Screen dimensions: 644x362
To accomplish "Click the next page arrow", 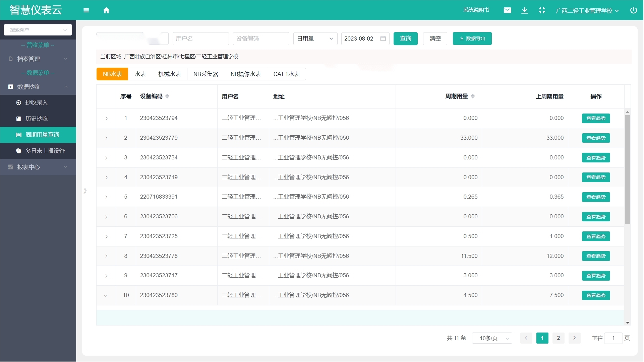I will (574, 338).
